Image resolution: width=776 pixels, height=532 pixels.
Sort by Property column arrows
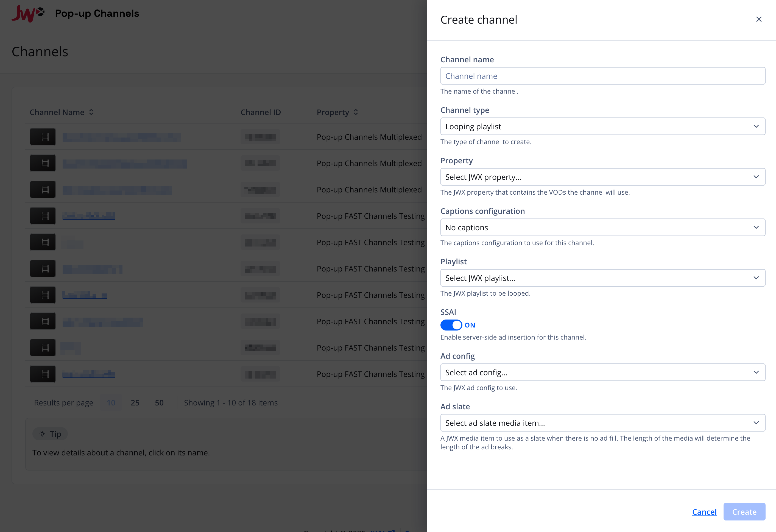point(356,112)
